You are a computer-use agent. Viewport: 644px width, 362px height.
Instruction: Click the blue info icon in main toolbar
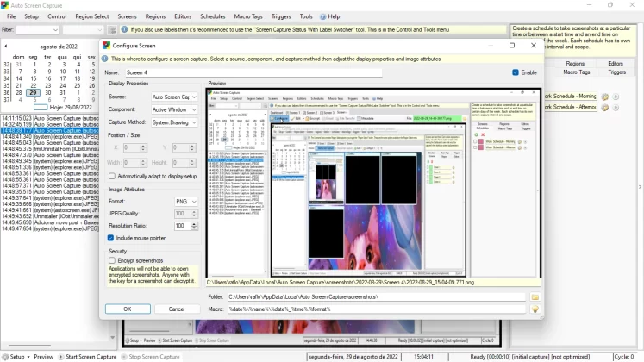pyautogui.click(x=124, y=29)
